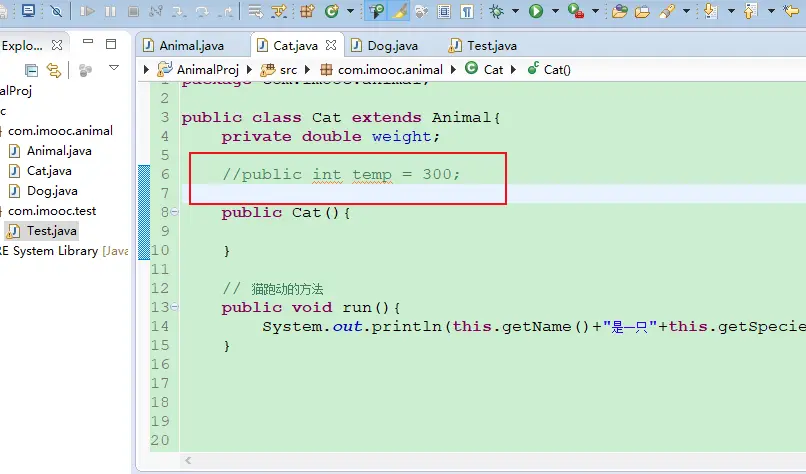Click the Open Type folder icon
Image resolution: width=806 pixels, height=474 pixels.
[x=619, y=12]
